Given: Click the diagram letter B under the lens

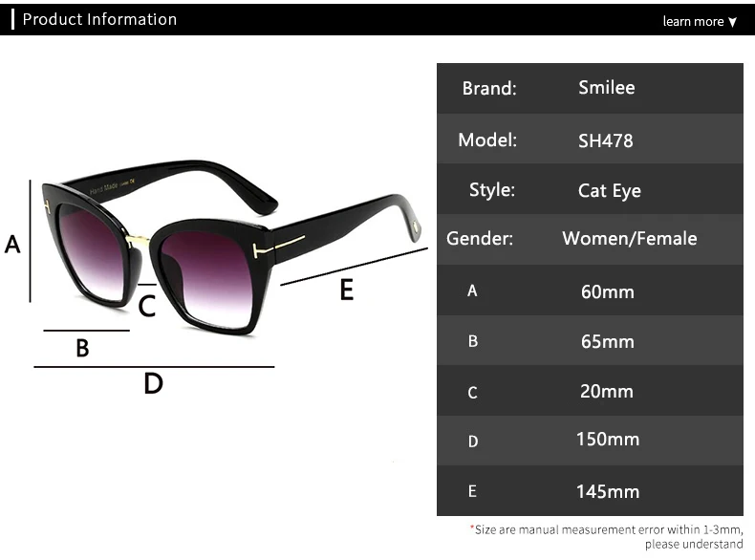Looking at the screenshot, I should coord(82,348).
